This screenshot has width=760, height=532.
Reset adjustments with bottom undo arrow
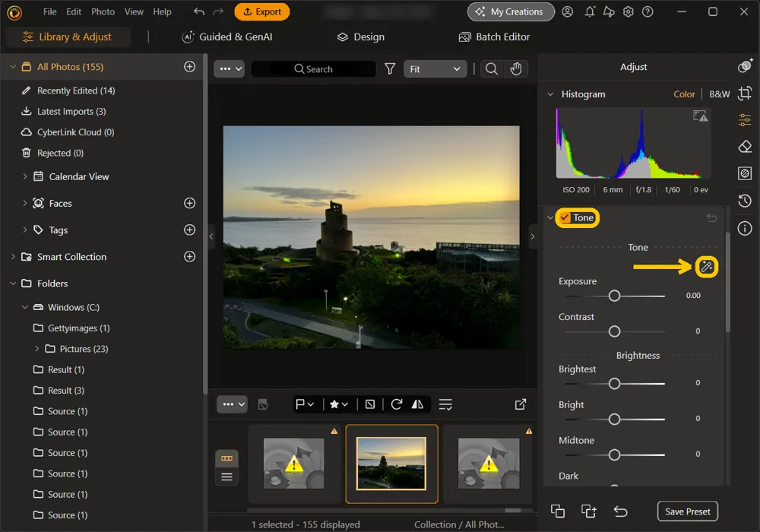click(x=620, y=511)
